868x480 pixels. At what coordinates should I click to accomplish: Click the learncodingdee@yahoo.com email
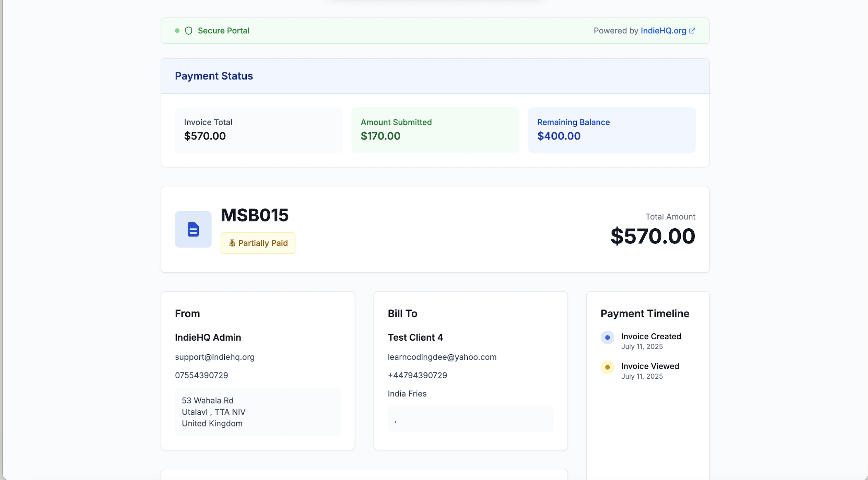442,357
